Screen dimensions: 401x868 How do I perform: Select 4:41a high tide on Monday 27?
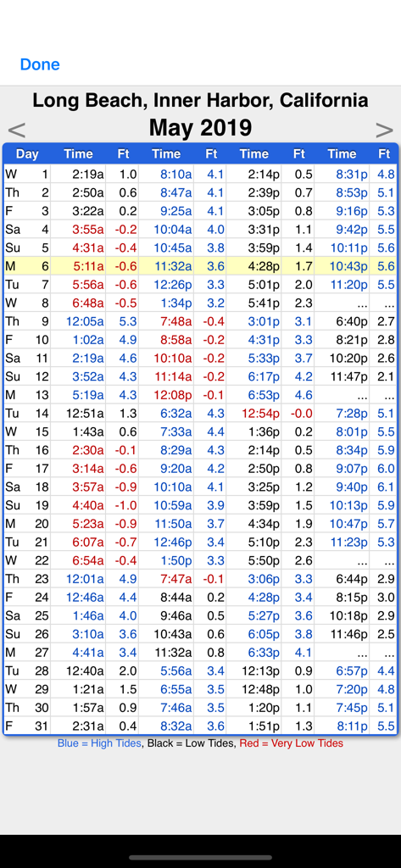click(89, 652)
